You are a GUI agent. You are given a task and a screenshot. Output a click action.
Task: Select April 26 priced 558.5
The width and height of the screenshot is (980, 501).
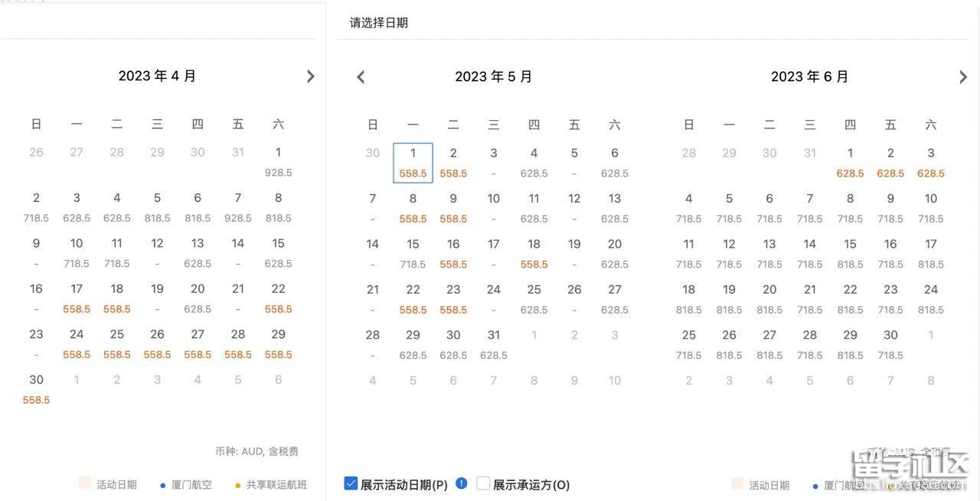click(157, 344)
